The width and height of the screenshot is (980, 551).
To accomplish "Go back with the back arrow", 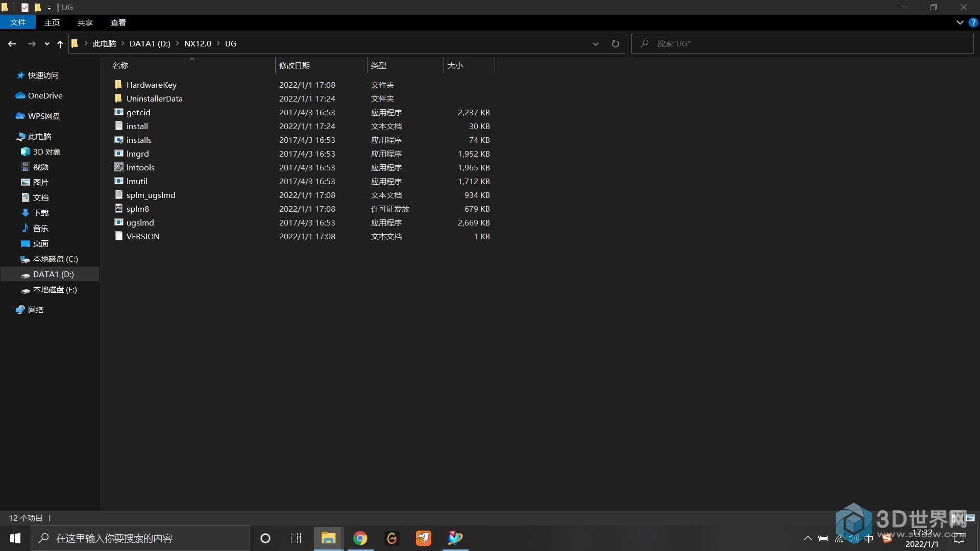I will [x=12, y=44].
